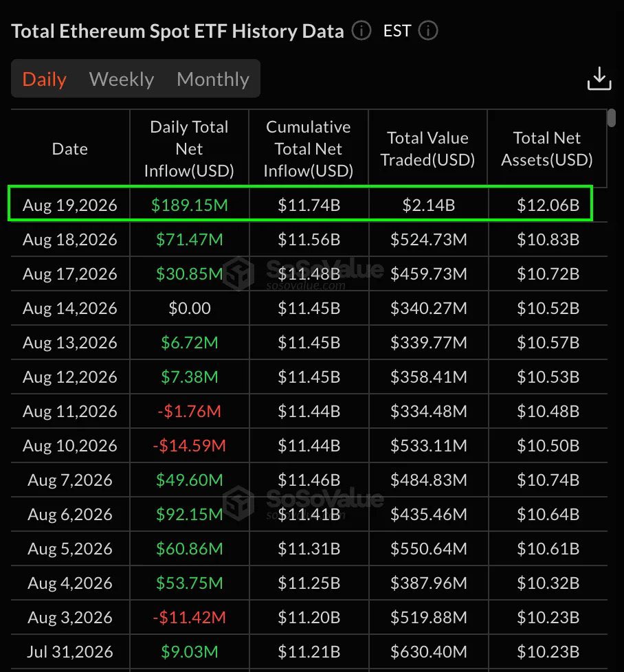Click the table's vertical scrollbar thumb
The image size is (624, 672).
(x=612, y=118)
